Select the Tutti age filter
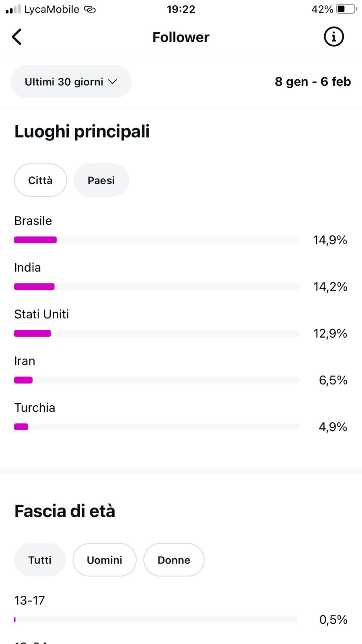 [x=40, y=560]
